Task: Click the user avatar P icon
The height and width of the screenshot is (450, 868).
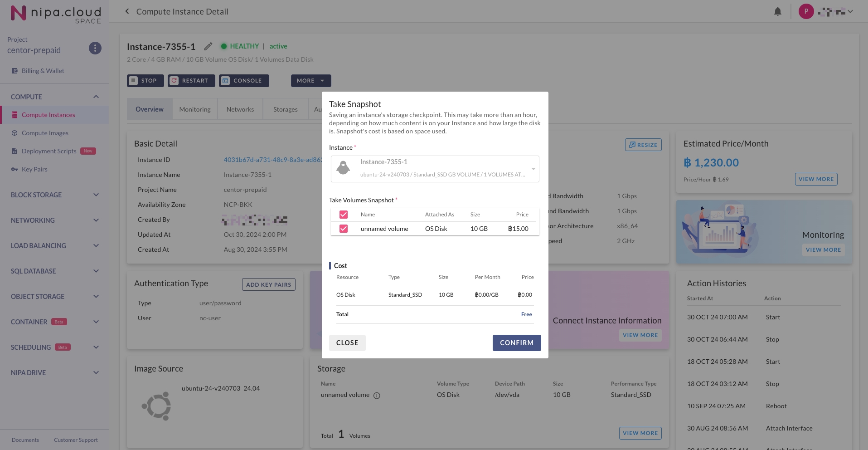Action: tap(806, 11)
